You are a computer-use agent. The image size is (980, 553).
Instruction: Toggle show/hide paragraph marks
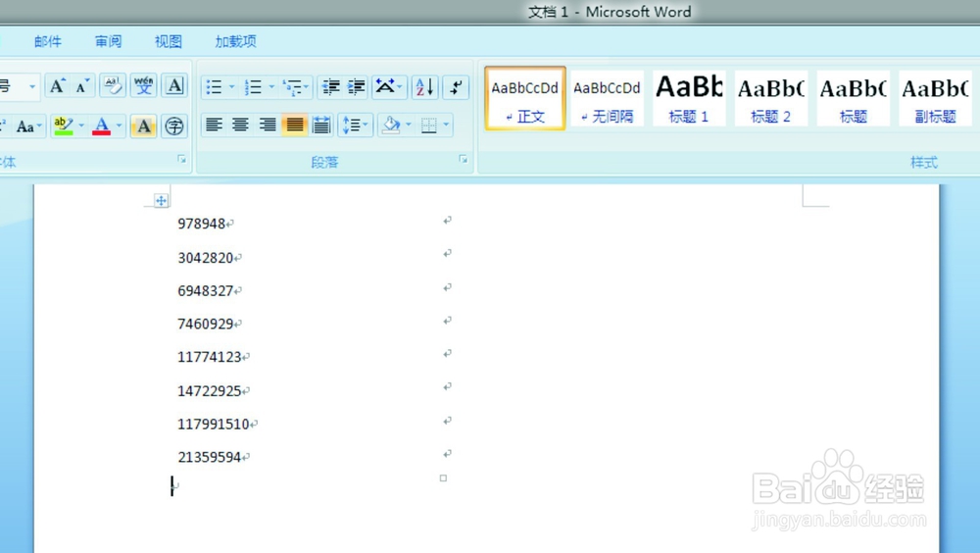click(x=457, y=87)
